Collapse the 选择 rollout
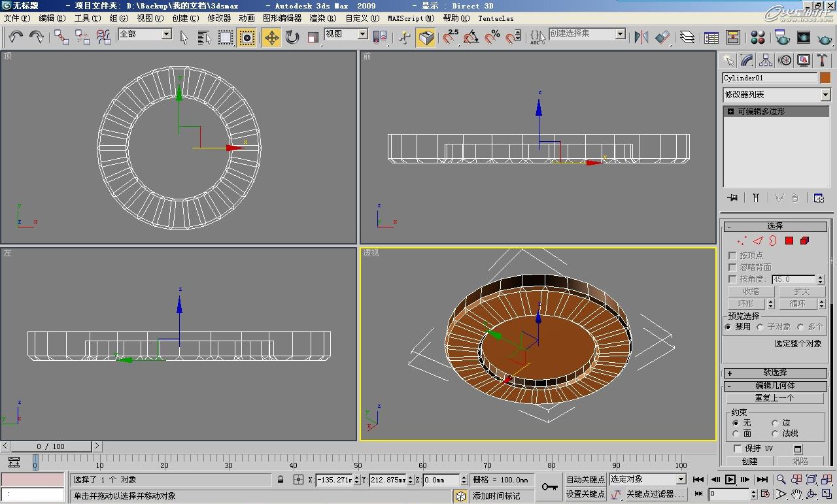837x504 pixels. (775, 226)
